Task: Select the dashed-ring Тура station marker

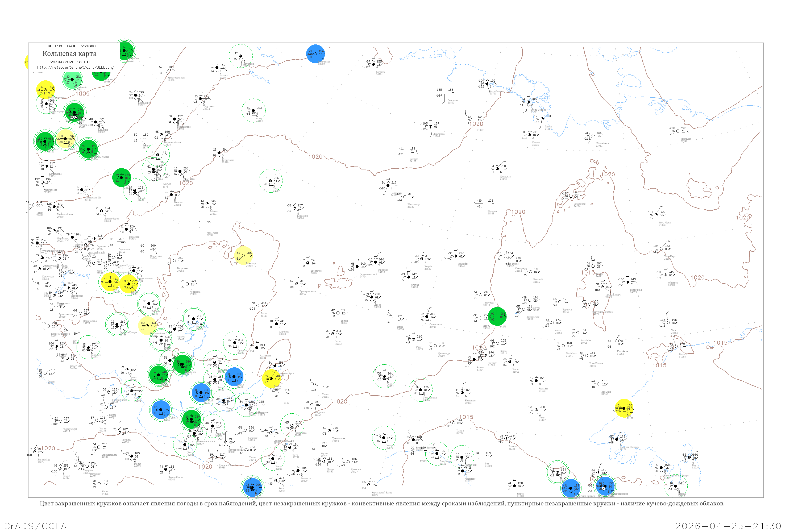Action: point(271,181)
